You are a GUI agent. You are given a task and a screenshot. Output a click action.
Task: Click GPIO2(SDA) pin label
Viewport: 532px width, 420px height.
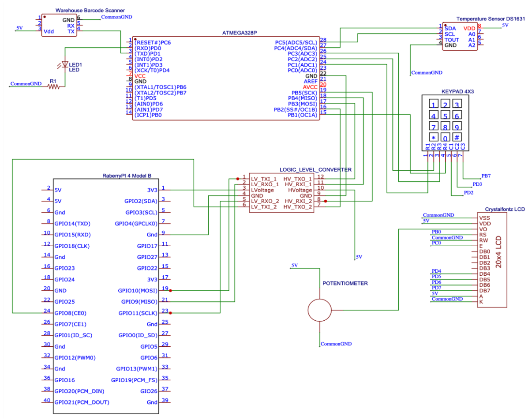click(x=140, y=201)
